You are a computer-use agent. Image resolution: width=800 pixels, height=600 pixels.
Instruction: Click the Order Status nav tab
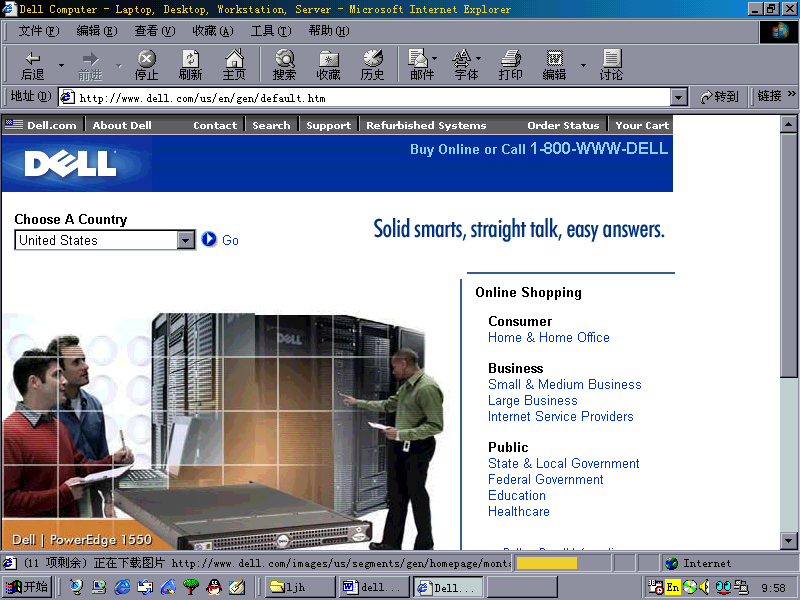point(563,125)
